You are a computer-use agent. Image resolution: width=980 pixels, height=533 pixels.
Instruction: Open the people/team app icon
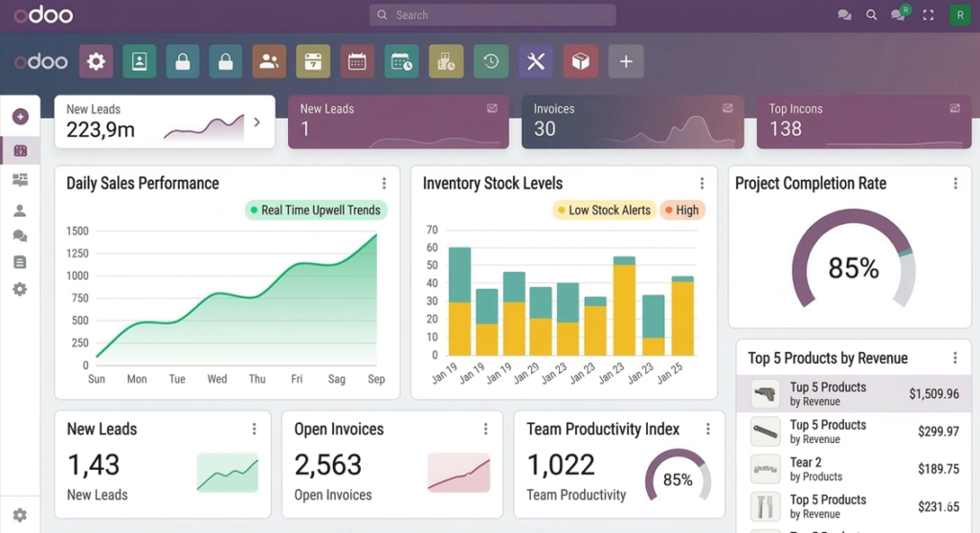point(269,62)
